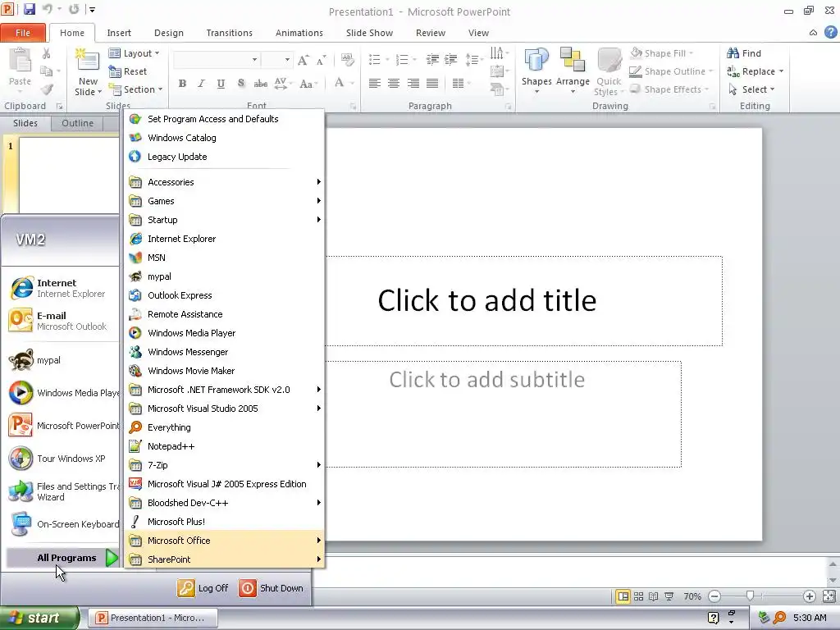Switch to Slide Sorter view

point(638,596)
